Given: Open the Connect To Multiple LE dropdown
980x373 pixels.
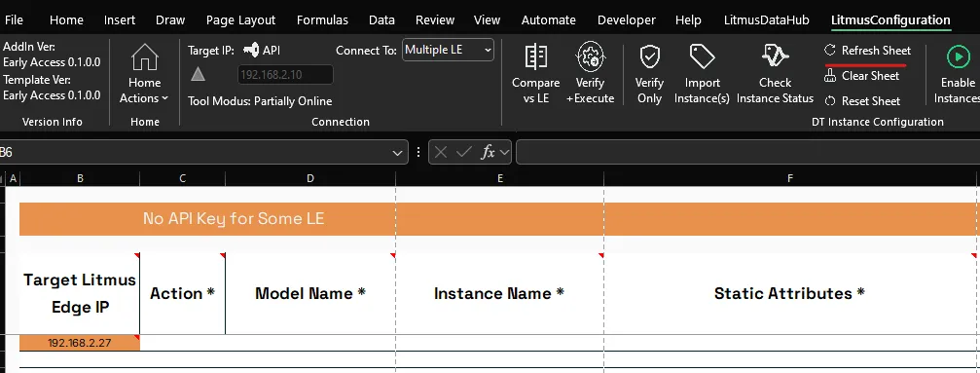Looking at the screenshot, I should [448, 50].
